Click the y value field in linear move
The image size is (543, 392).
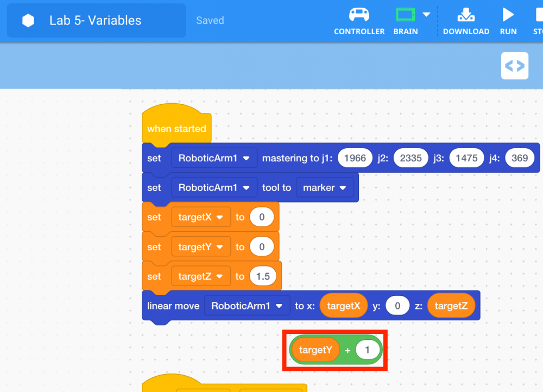[397, 306]
